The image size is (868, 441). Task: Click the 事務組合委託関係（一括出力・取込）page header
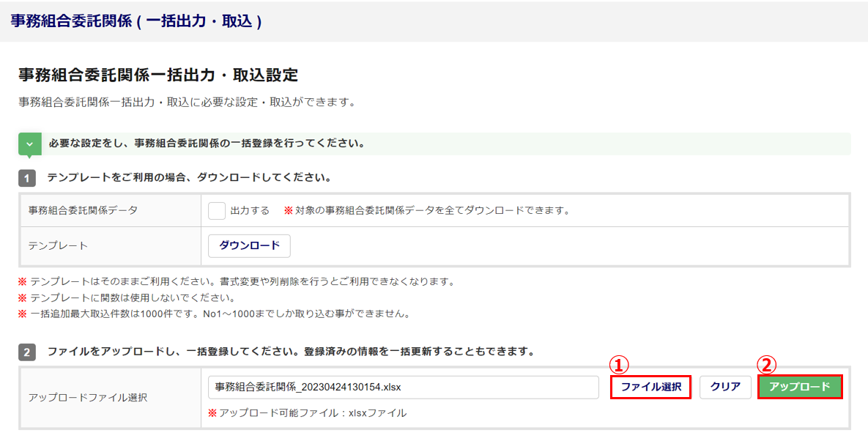(136, 21)
